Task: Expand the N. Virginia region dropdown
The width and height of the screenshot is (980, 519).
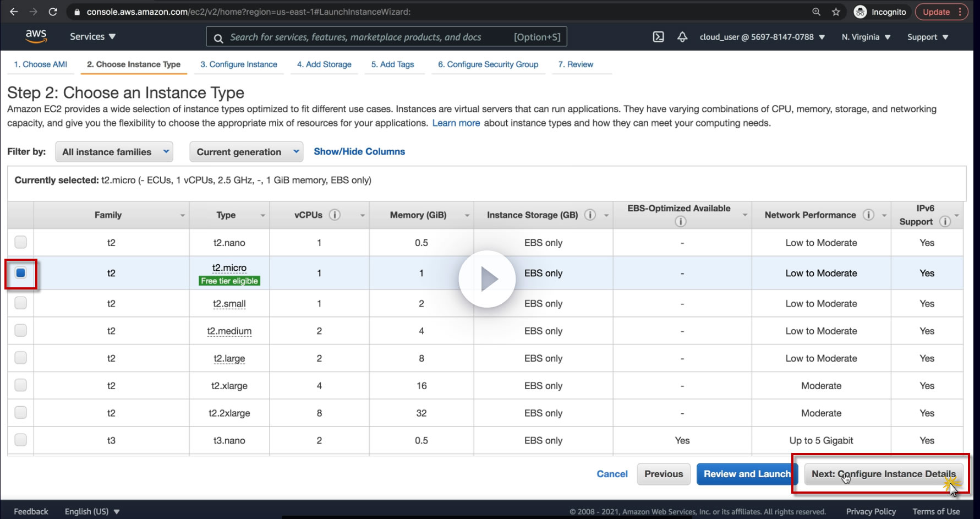Action: tap(866, 37)
